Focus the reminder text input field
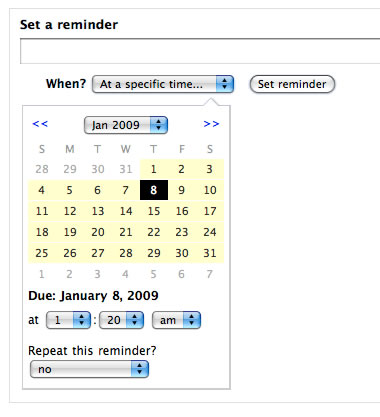380x417 pixels. coord(200,51)
